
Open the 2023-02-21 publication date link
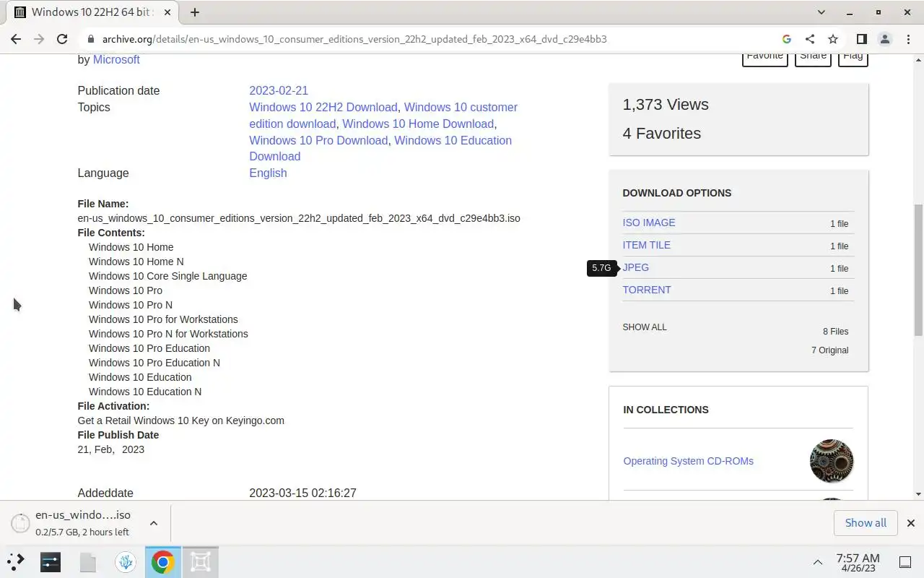[x=279, y=90]
